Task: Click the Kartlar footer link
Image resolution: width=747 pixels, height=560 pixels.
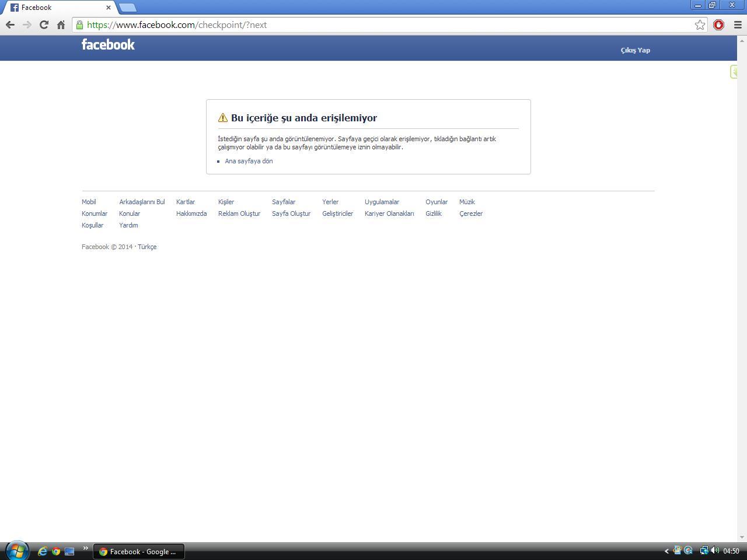Action: (186, 202)
